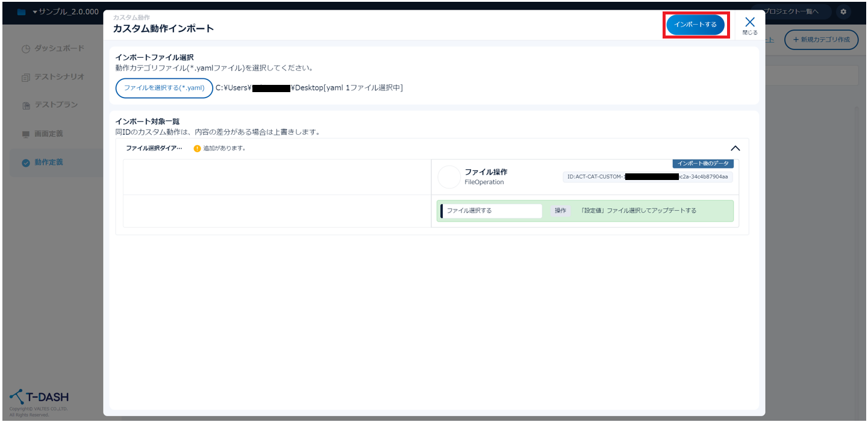868x422 pixels.
Task: Click the T-DASH logo
Action: (39, 397)
